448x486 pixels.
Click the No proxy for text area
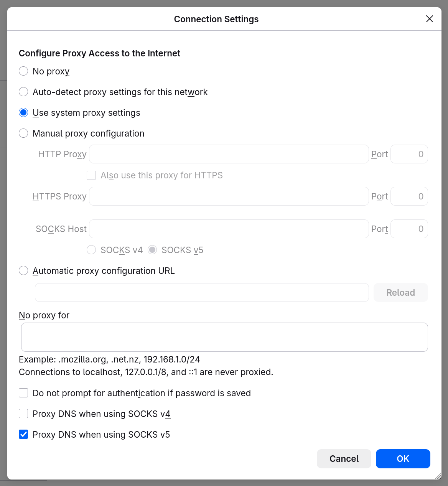pos(224,337)
